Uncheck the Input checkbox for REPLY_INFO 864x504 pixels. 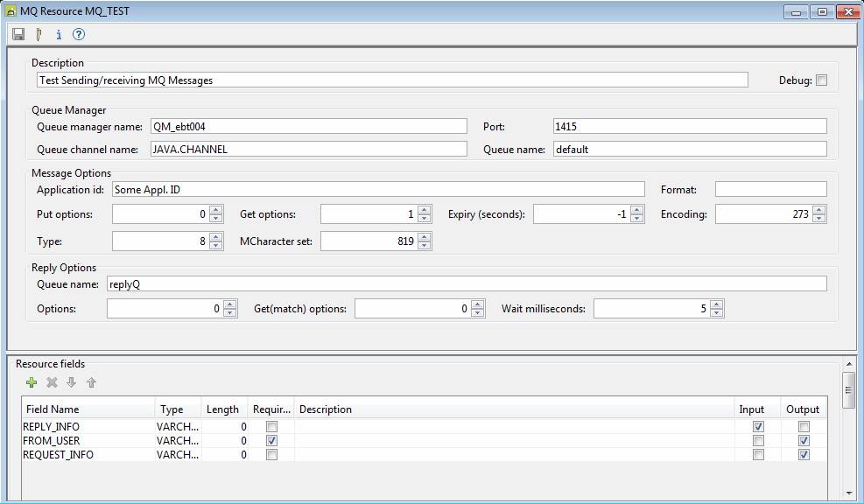[758, 427]
